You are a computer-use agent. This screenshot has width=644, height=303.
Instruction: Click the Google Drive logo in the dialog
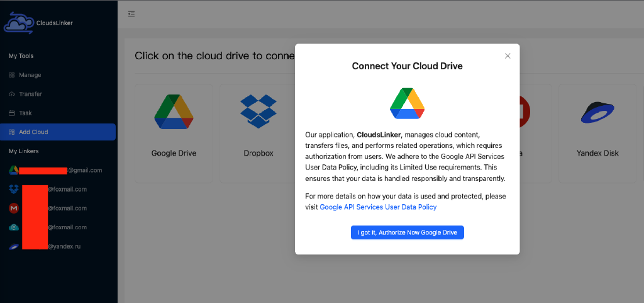pos(407,103)
